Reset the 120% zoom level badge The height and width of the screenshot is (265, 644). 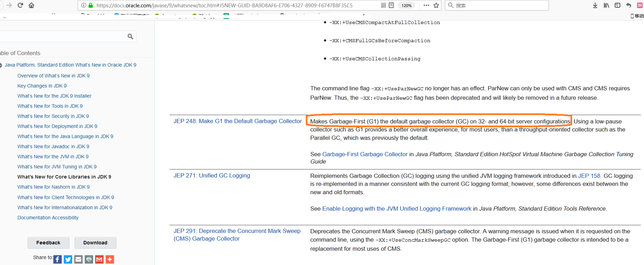coord(407,5)
